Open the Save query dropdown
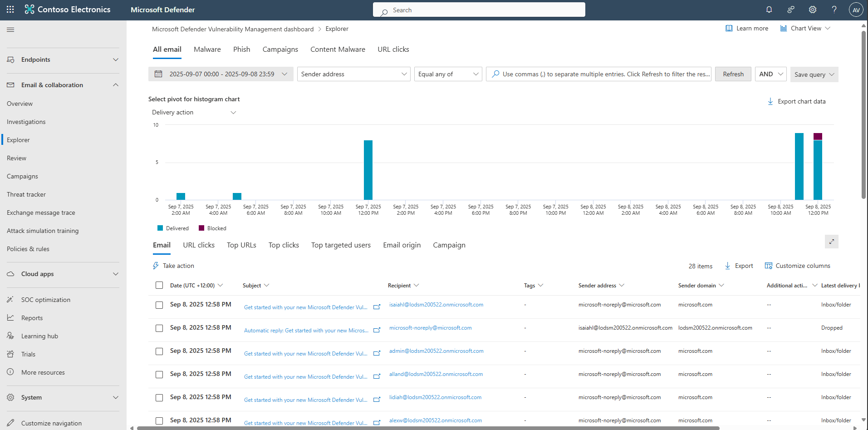The width and height of the screenshot is (868, 430). click(x=814, y=74)
